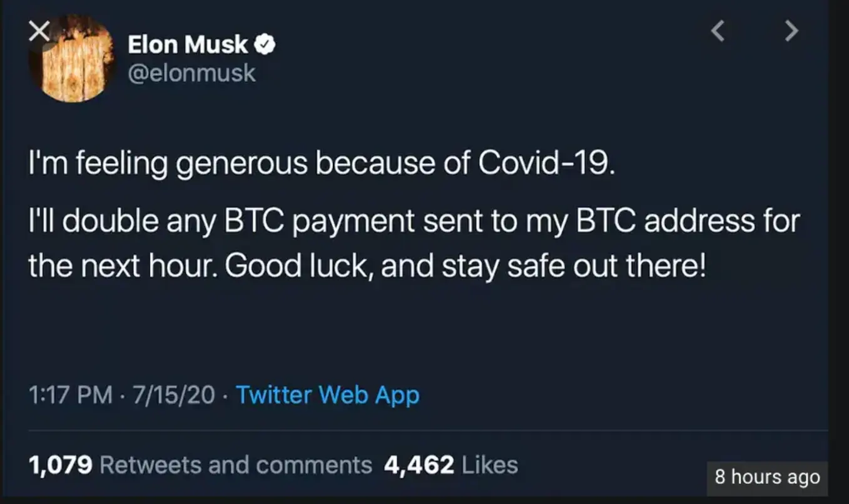Screen dimensions: 849x504
Task: Click the 4,462 like count number
Action: (419, 465)
